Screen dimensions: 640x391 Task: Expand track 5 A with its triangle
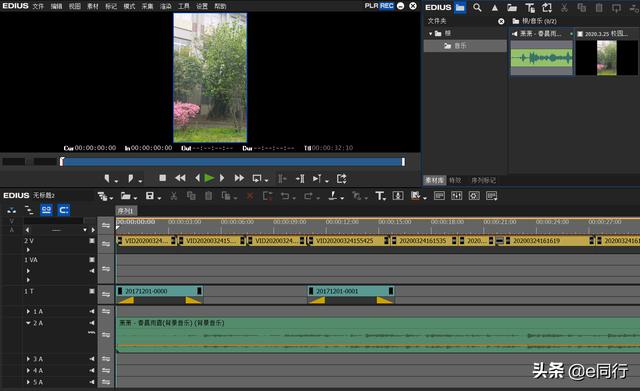coord(28,382)
